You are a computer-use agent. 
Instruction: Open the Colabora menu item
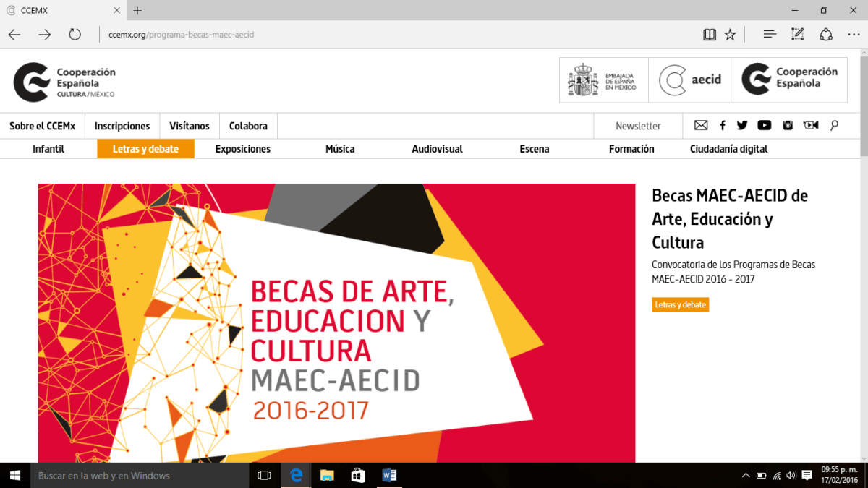click(x=248, y=126)
